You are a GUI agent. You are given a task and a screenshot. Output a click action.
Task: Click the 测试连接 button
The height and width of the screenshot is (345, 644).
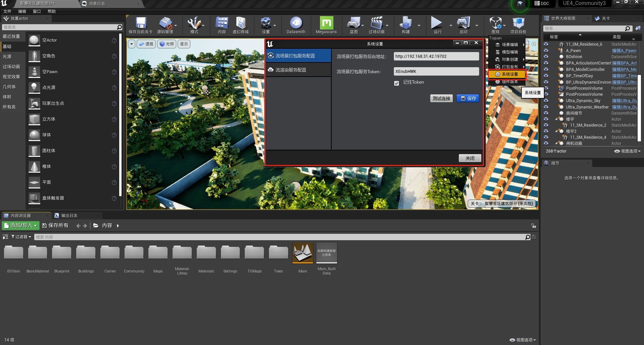click(441, 98)
